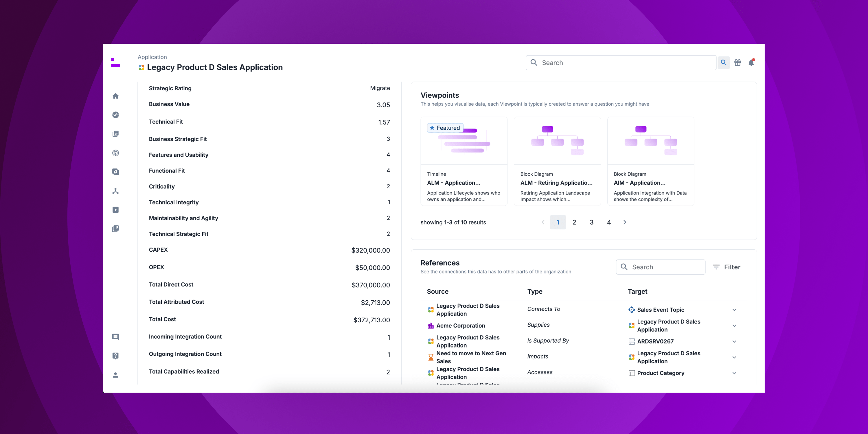Click the home navigation icon
The height and width of the screenshot is (434, 868).
click(116, 95)
